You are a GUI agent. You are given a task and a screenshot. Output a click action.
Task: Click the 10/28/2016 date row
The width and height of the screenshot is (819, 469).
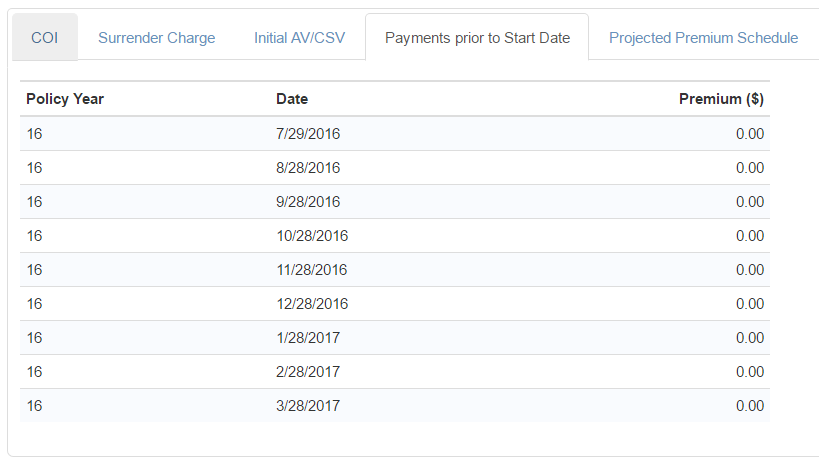pyautogui.click(x=312, y=236)
